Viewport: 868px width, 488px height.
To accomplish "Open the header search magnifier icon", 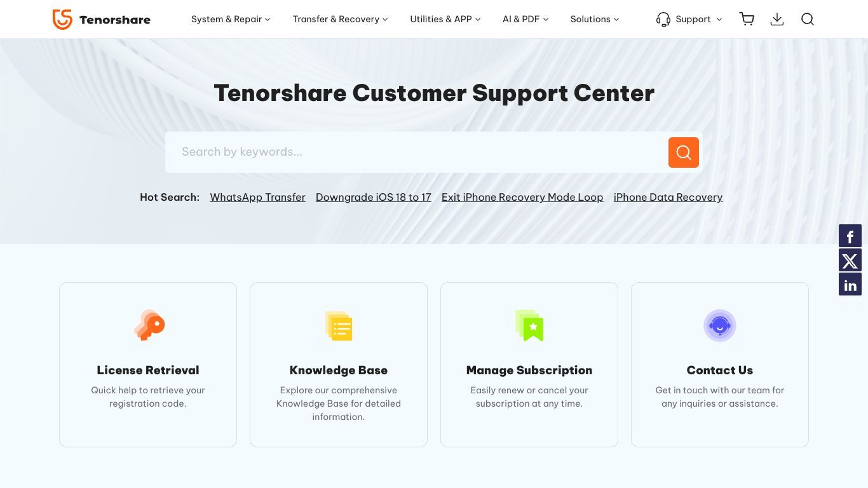I will [808, 19].
